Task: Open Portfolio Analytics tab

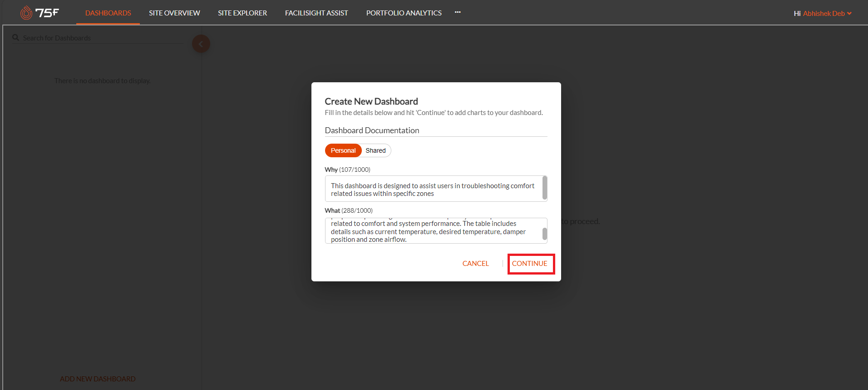Action: pyautogui.click(x=404, y=13)
